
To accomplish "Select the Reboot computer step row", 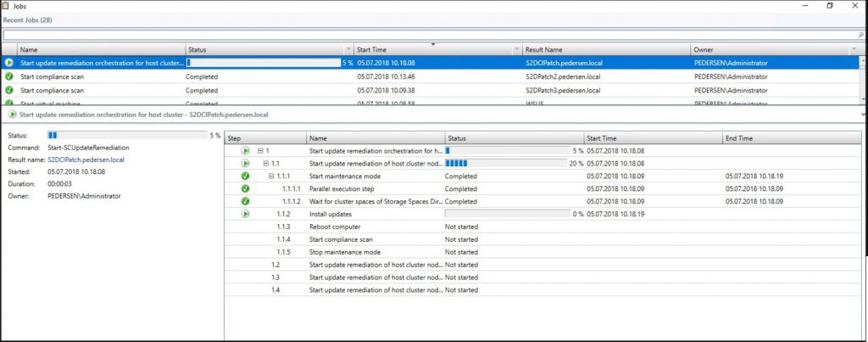I will 335,227.
